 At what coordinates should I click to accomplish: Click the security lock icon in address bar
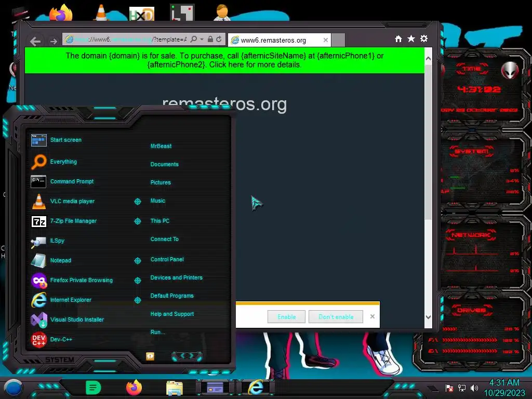[210, 39]
